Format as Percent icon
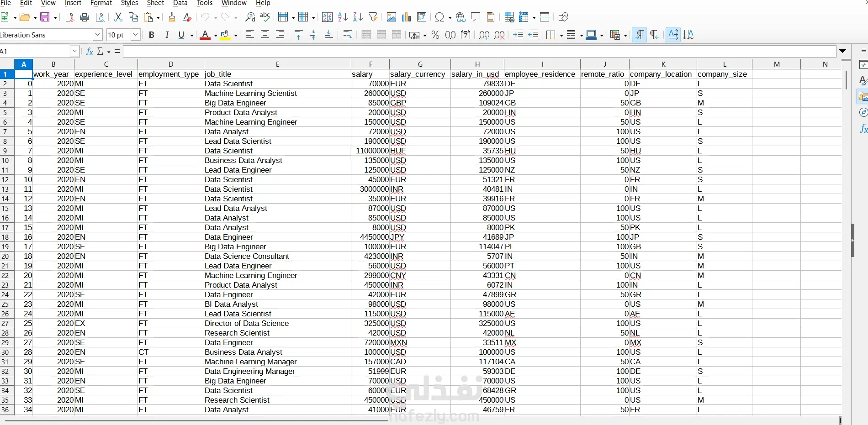Image resolution: width=868 pixels, height=425 pixels. coord(435,35)
